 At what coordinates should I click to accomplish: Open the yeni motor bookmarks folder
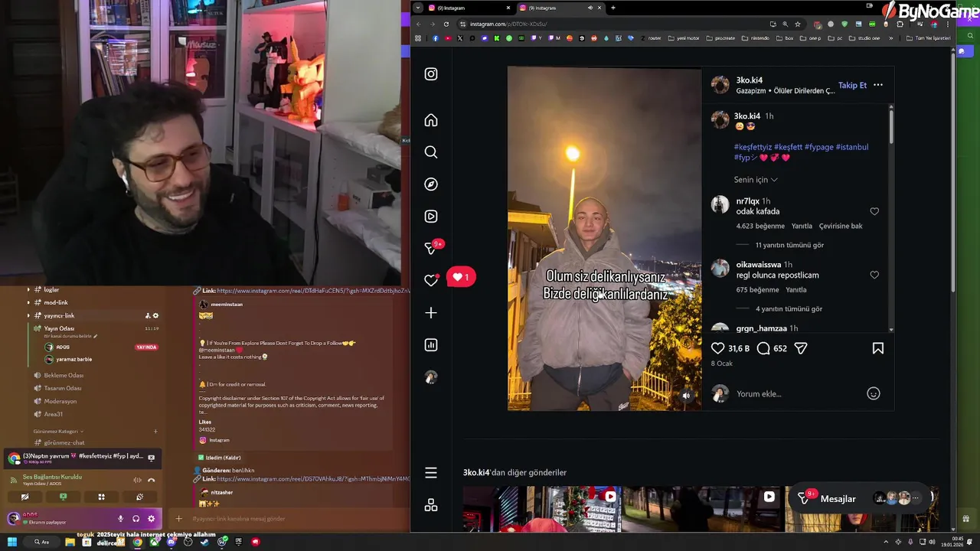(684, 37)
